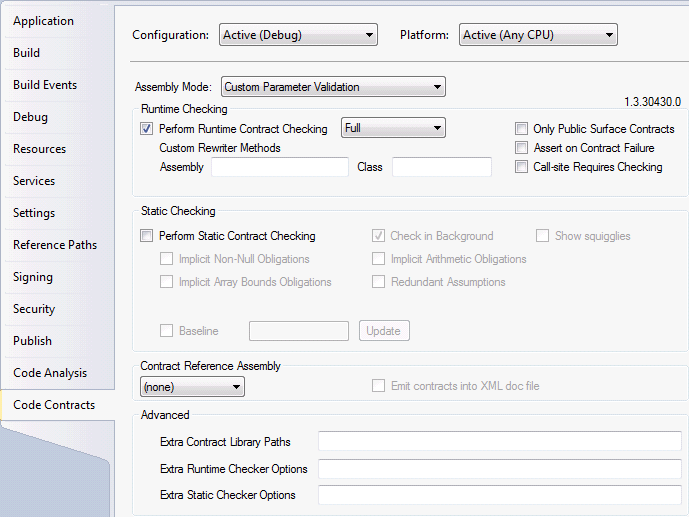This screenshot has width=689, height=517.
Task: Focus the Extra Contract Library Paths field
Action: [499, 442]
